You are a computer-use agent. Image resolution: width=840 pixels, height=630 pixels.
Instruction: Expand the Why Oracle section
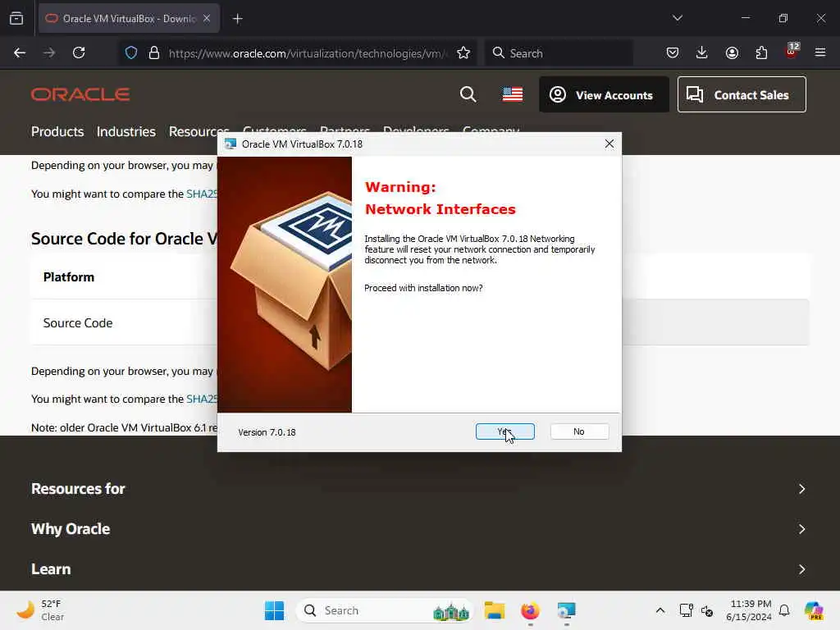[x=419, y=529]
